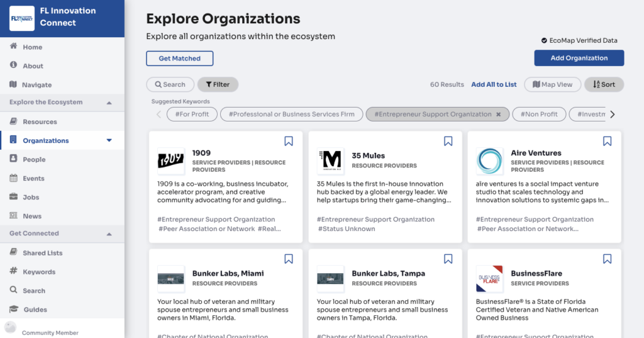This screenshot has height=338, width=644.
Task: Click the 35 Mules logo thumbnail
Action: coord(331,161)
